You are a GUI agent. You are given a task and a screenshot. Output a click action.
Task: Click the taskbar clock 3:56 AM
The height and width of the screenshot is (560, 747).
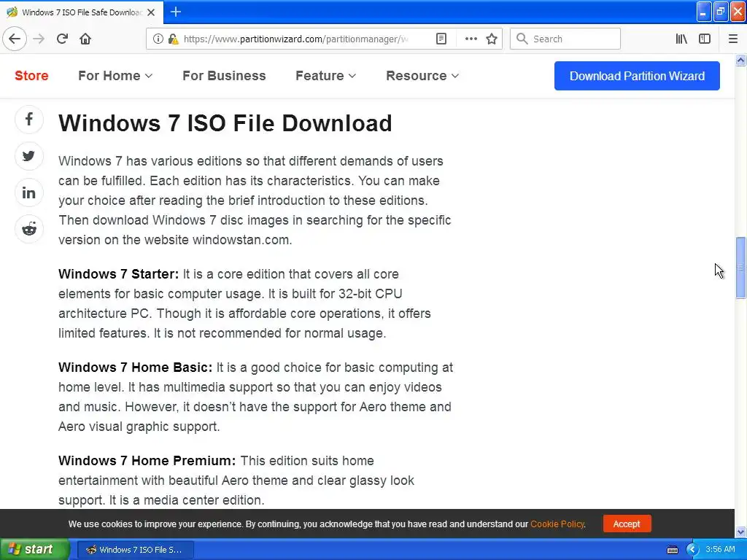pyautogui.click(x=720, y=550)
